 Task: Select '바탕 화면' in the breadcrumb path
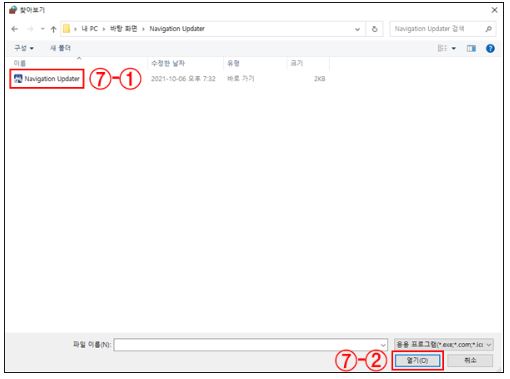(124, 29)
